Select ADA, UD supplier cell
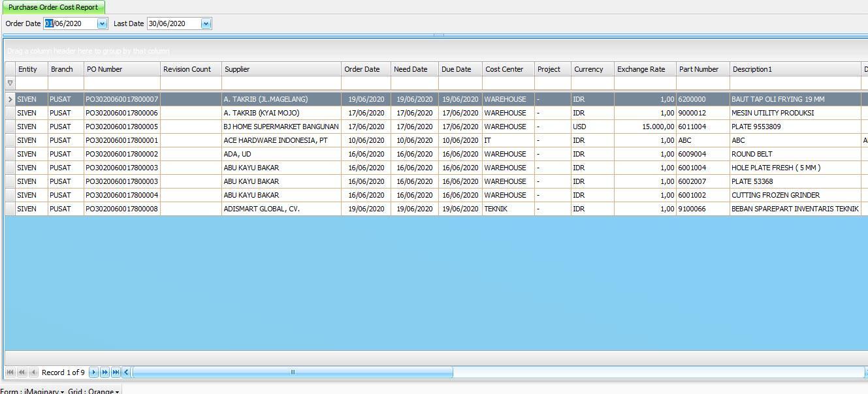868x394 pixels. [x=281, y=154]
